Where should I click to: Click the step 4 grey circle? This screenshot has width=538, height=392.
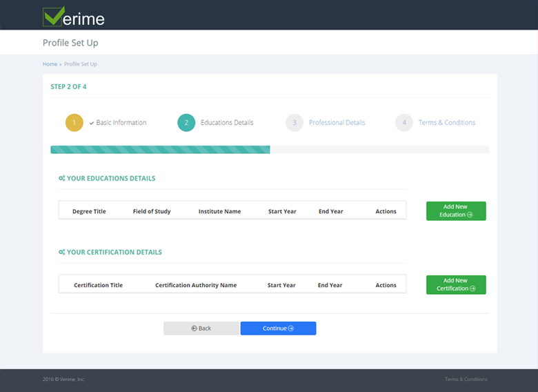click(x=404, y=123)
